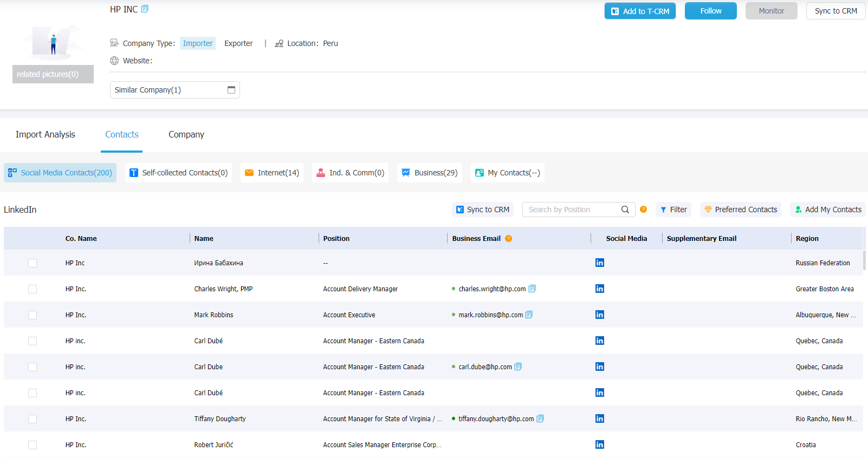Open Preferred Contacts
This screenshot has height=458, width=868.
(x=741, y=210)
